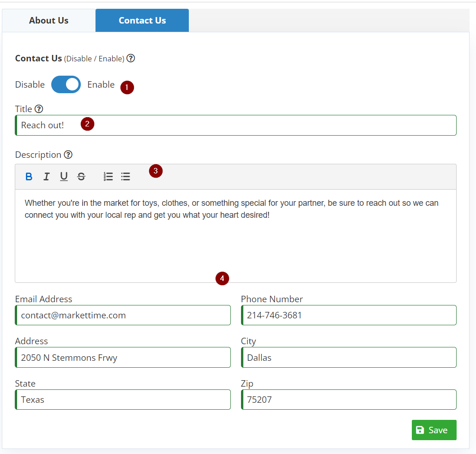
Task: Toggle Underline formatting in the toolbar
Action: coord(64,177)
